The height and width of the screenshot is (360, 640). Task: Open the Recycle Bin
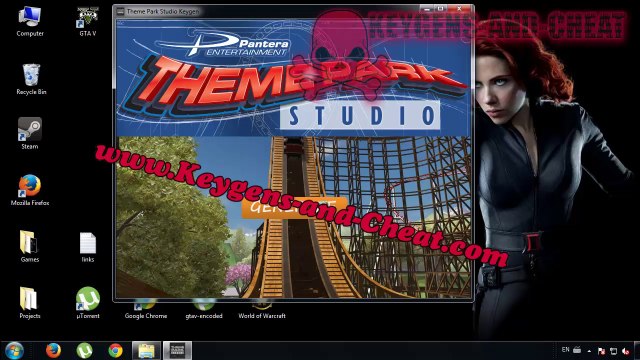31,79
